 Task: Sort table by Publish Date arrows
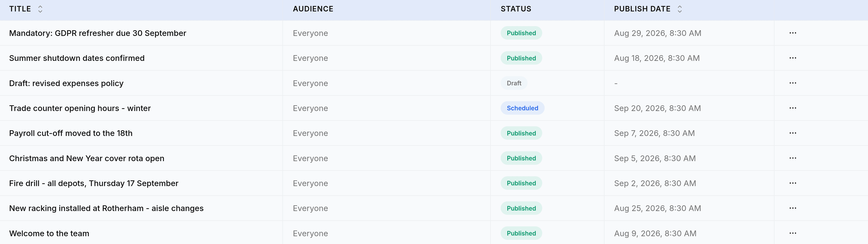point(680,9)
